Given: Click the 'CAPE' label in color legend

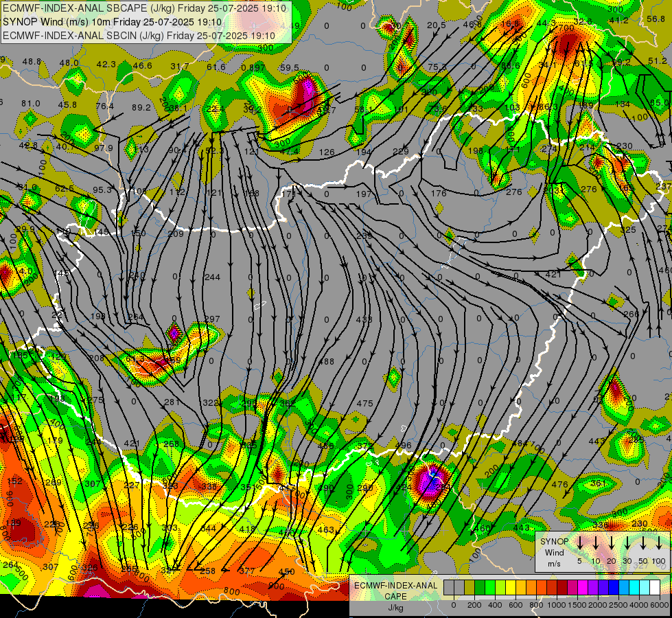Looking at the screenshot, I should coord(396,596).
